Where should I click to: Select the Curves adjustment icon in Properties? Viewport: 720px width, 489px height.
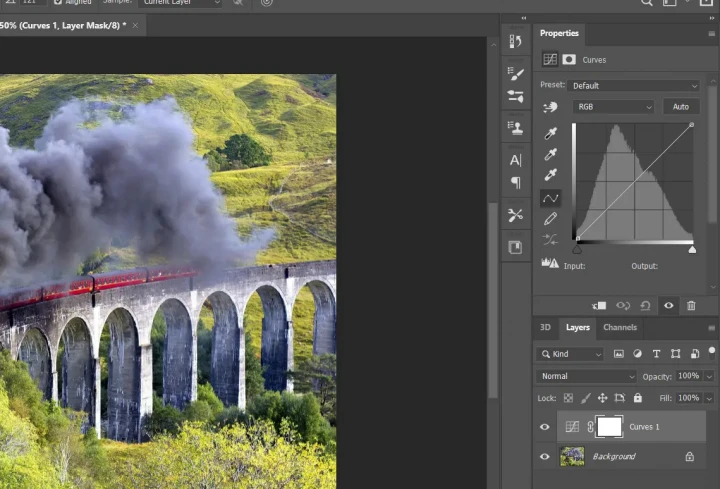pos(550,60)
